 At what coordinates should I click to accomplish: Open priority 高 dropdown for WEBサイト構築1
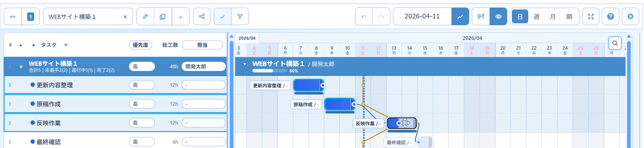click(x=142, y=66)
